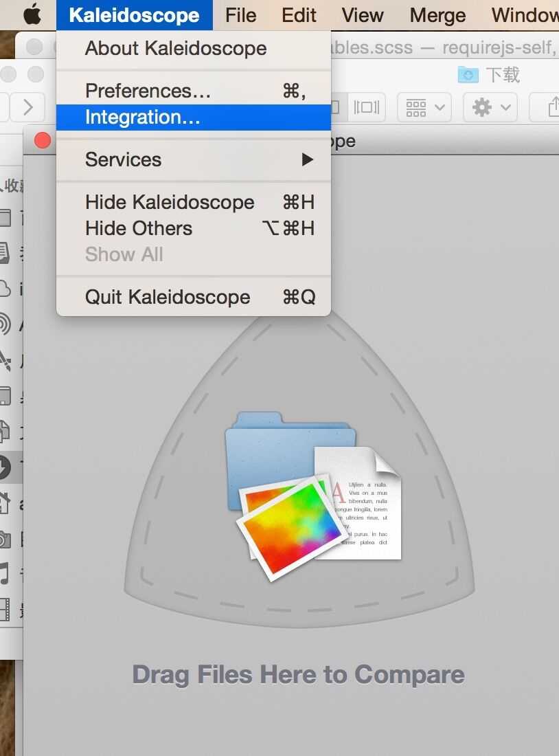Open Preferences… from the menu
The width and height of the screenshot is (559, 756).
[194, 91]
